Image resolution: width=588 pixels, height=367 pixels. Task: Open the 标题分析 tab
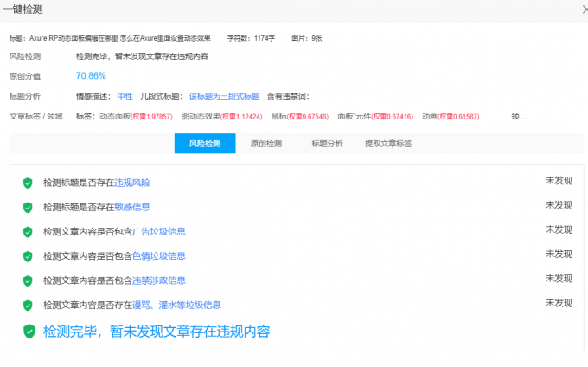click(x=327, y=144)
